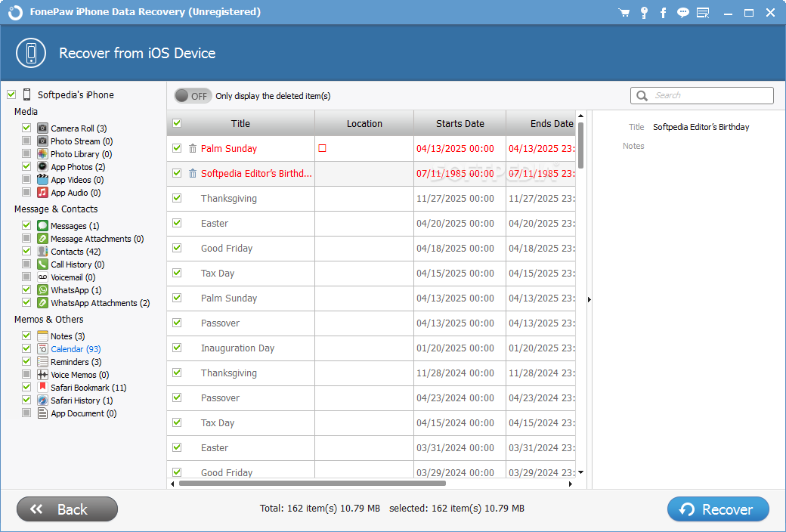This screenshot has height=532, width=786.
Task: Click the Recover button
Action: pyautogui.click(x=718, y=509)
